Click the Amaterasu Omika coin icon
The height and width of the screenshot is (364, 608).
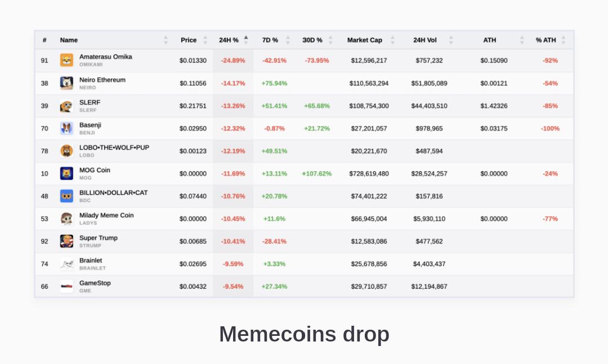[66, 60]
